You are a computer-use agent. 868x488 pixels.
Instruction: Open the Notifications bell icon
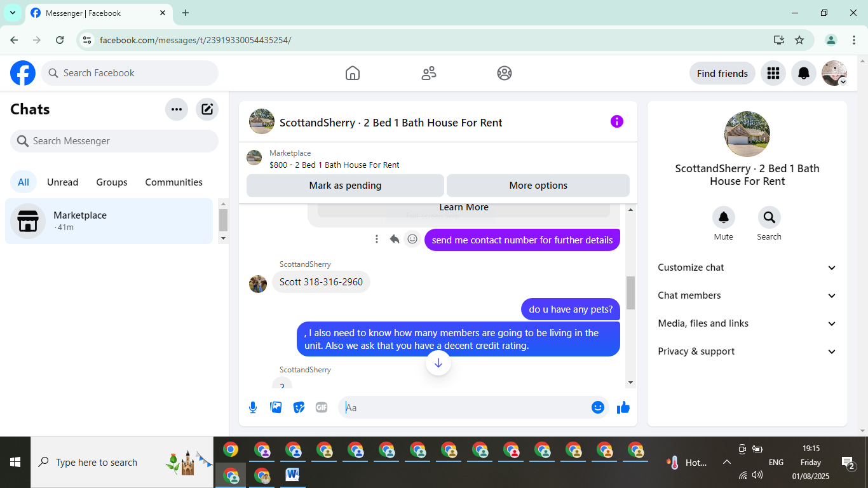(804, 73)
